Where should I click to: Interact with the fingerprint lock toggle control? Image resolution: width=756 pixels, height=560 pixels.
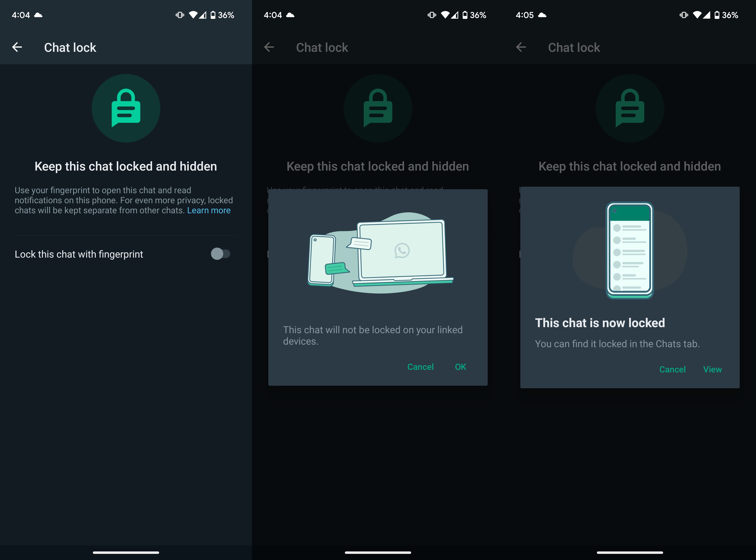coord(221,254)
